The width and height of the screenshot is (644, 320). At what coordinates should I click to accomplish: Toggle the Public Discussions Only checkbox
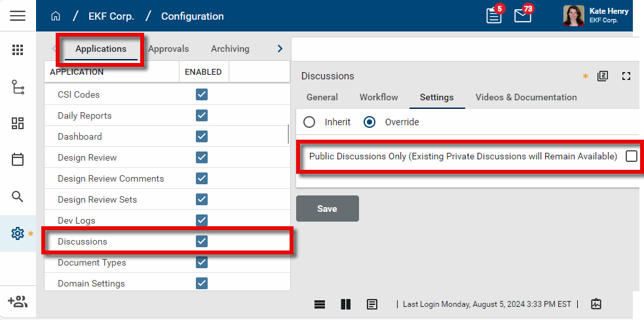(631, 156)
